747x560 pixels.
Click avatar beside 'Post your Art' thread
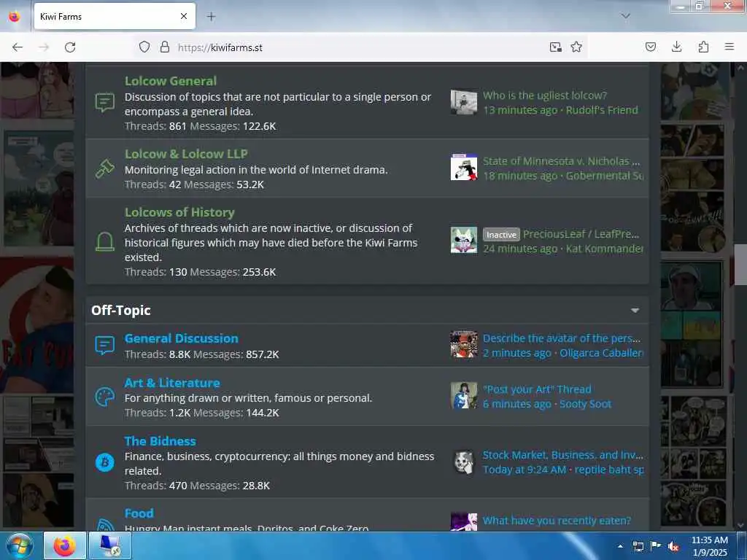pos(463,395)
